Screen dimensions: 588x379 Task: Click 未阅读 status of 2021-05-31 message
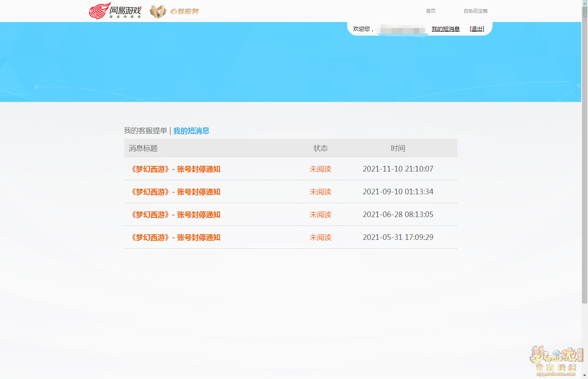[320, 237]
